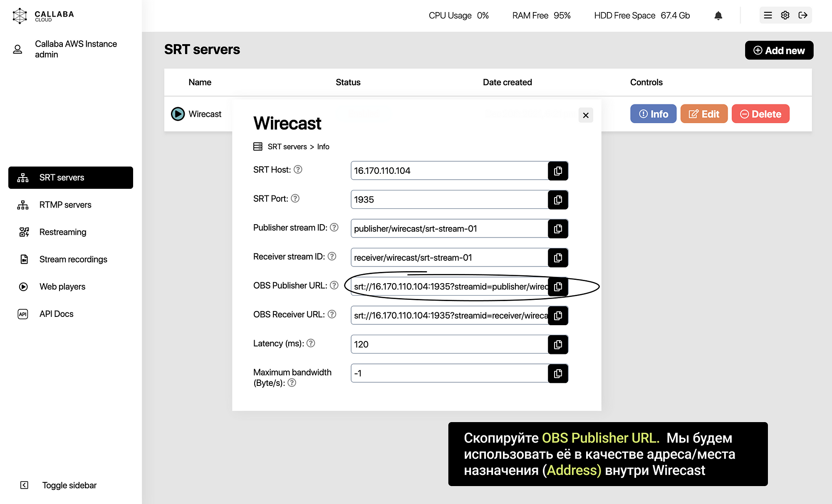Screen dimensions: 832x504
Task: Show help for OBS Receiver URL
Action: pyautogui.click(x=332, y=314)
